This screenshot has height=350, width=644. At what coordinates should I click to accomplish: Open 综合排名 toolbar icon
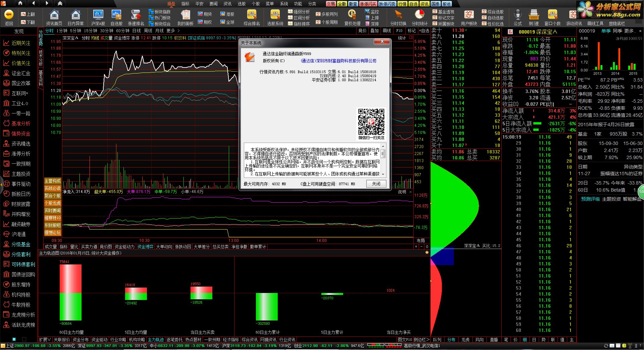point(252,15)
